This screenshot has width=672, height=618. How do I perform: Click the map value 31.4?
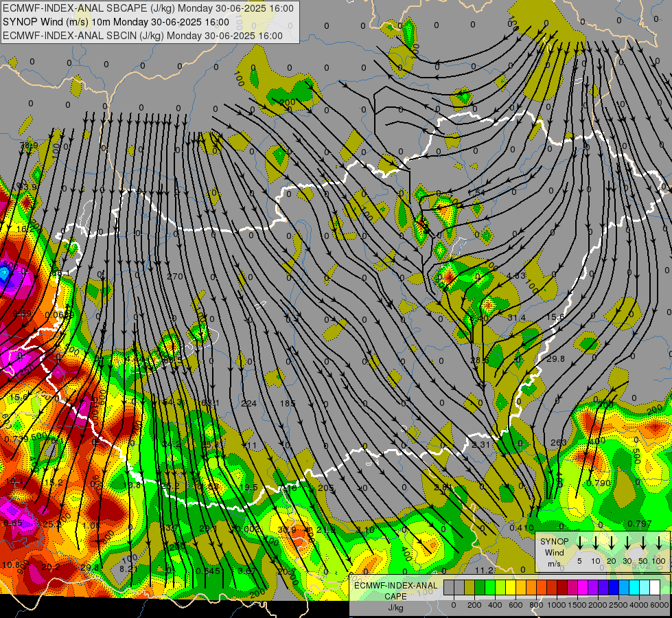(516, 317)
